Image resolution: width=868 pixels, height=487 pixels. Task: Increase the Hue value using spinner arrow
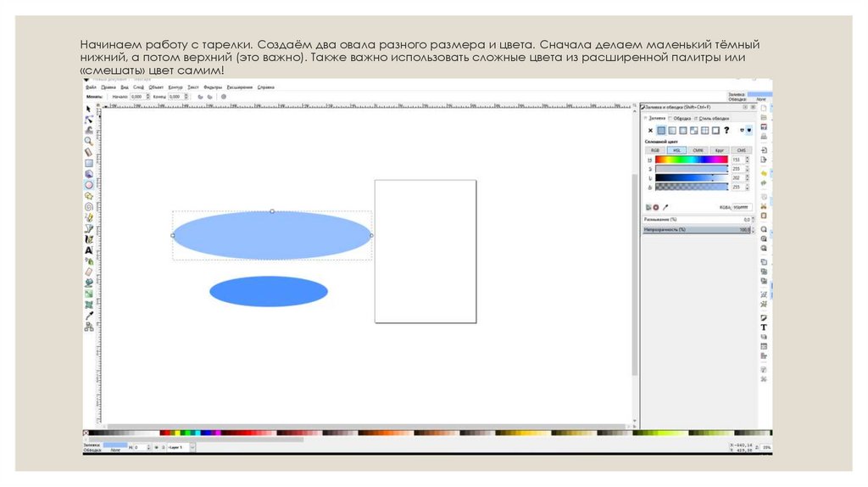coord(748,158)
